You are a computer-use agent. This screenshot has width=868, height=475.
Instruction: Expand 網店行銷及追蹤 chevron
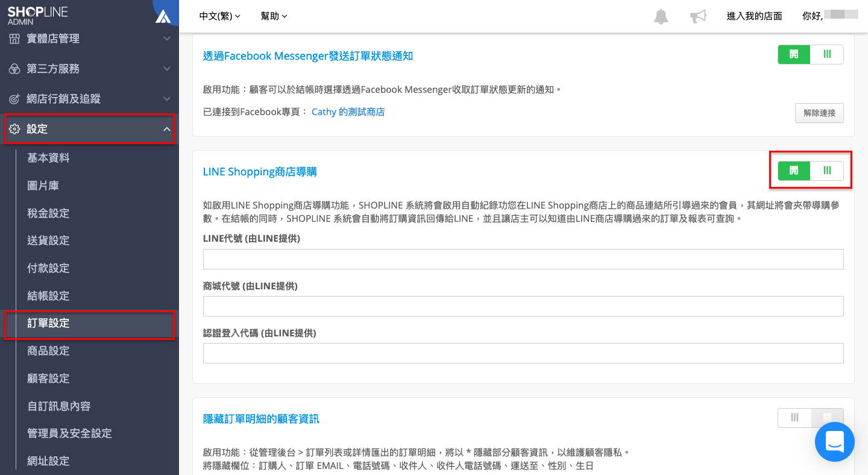(167, 99)
